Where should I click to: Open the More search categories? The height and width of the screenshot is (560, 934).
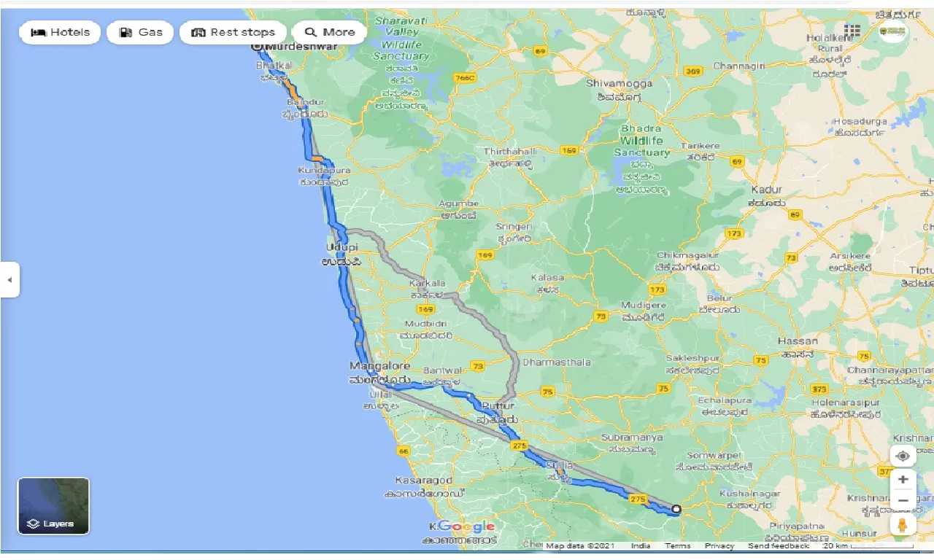(329, 32)
